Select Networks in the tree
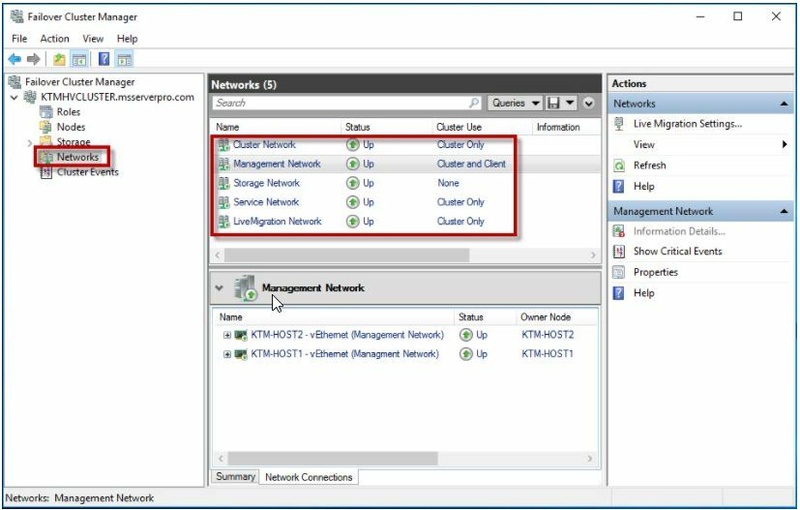This screenshot has height=510, width=800. coord(78,157)
